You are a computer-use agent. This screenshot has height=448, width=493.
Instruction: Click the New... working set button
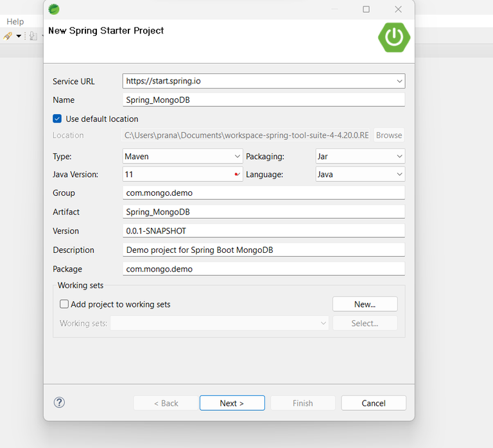coord(365,304)
